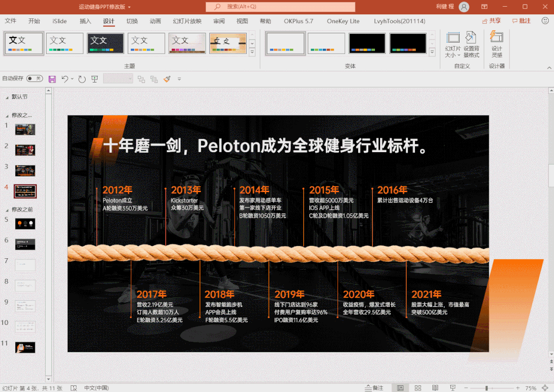This screenshot has width=554, height=392.
Task: Open the File (文件) menu
Action: tap(11, 21)
